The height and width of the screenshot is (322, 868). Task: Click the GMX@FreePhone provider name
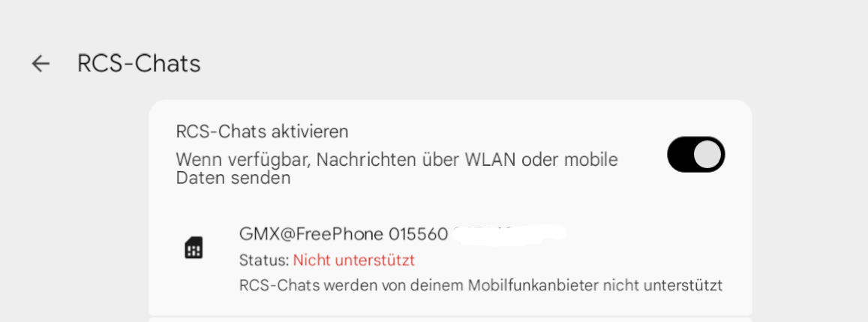click(311, 234)
